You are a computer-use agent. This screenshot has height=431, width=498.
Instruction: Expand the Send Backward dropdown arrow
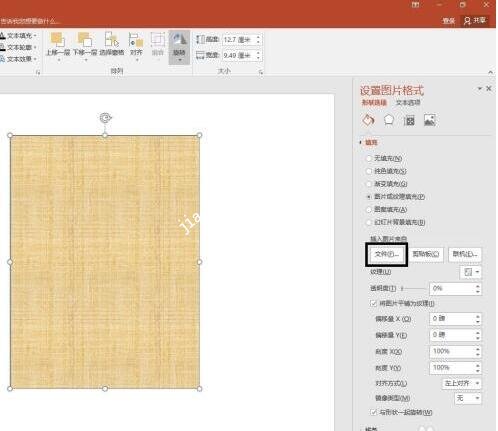coord(85,60)
